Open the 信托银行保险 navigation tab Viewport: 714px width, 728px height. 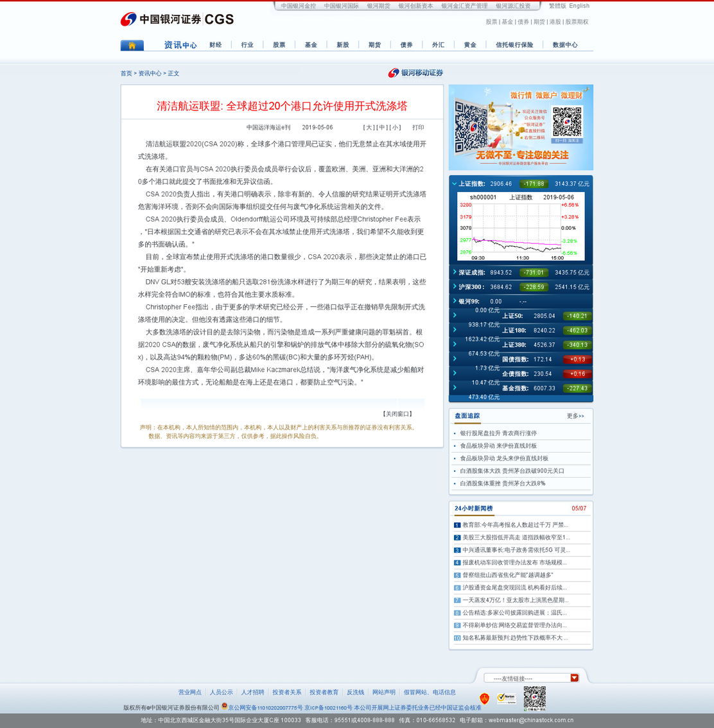(514, 45)
